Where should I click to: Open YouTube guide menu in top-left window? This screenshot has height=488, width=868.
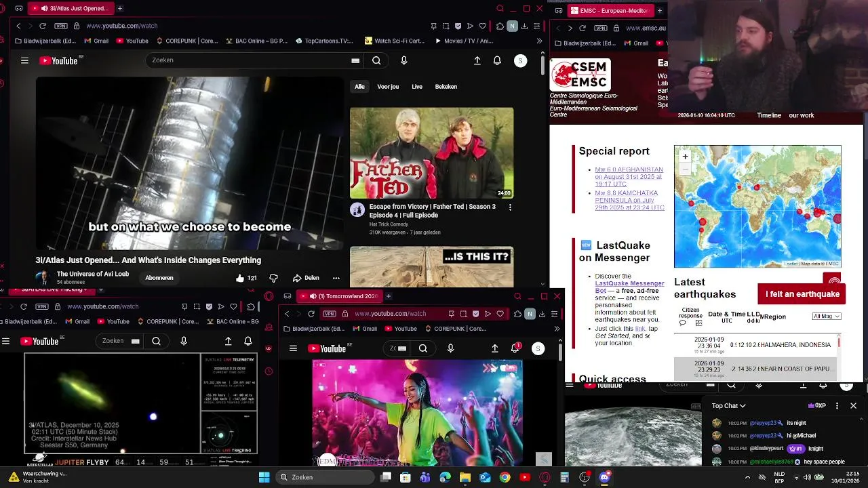[24, 60]
